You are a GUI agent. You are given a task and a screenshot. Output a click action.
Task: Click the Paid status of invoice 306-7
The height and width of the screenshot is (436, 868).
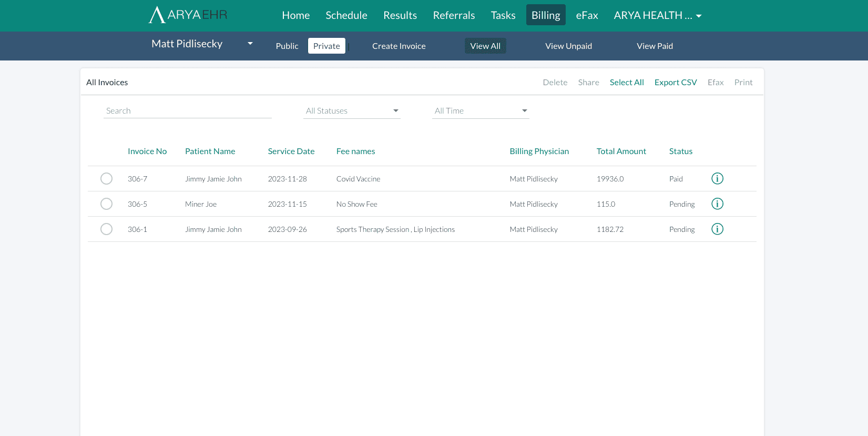[676, 179]
